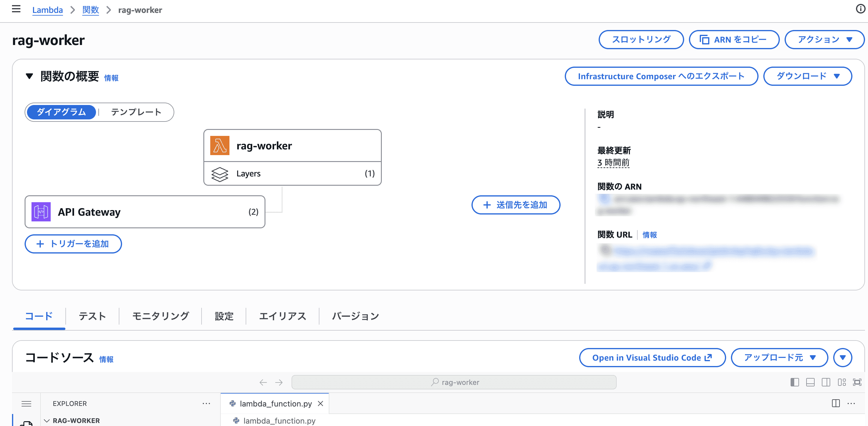Image resolution: width=868 pixels, height=426 pixels.
Task: Open the 設定 tab
Action: tap(224, 316)
